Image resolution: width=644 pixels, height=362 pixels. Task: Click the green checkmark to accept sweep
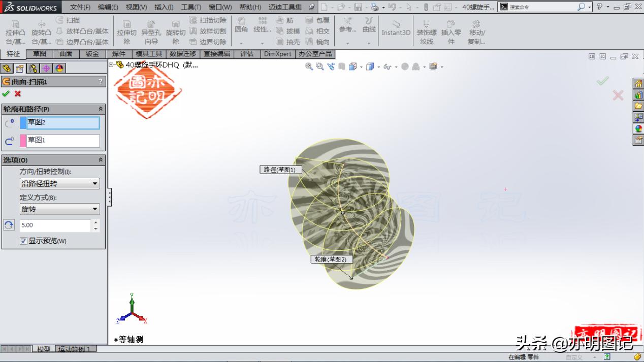(7, 94)
